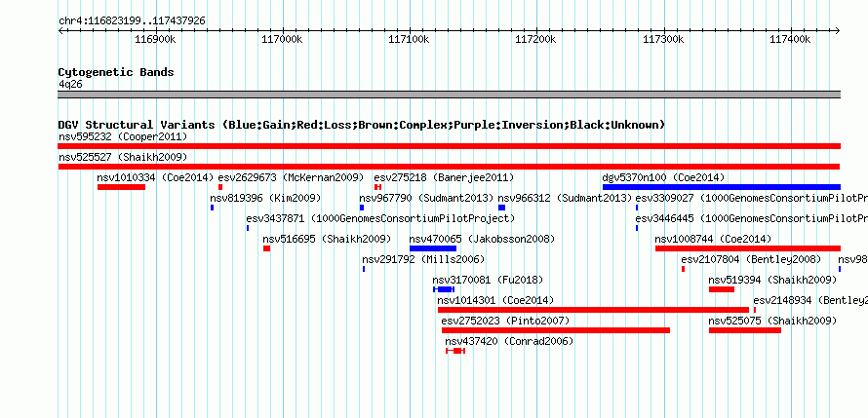Screen dimensions: 868x418
Task: Click the small blue marker under nsv819396
Action: 212,208
